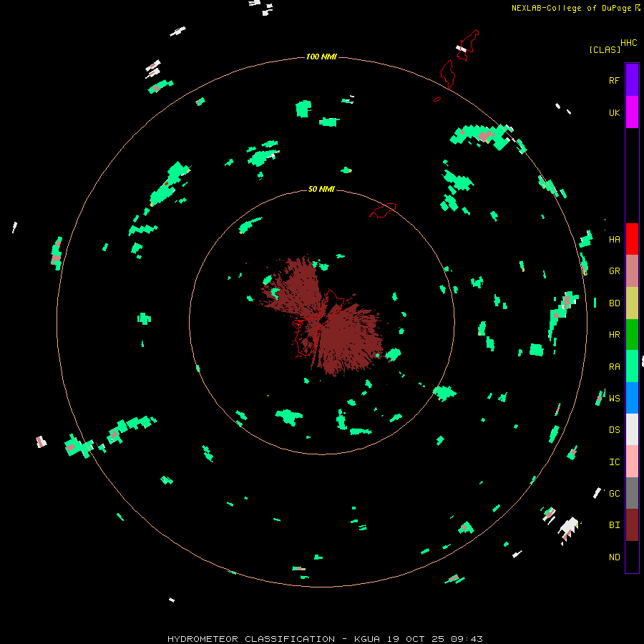
Task: Click the HA red legend swatch
Action: point(632,239)
